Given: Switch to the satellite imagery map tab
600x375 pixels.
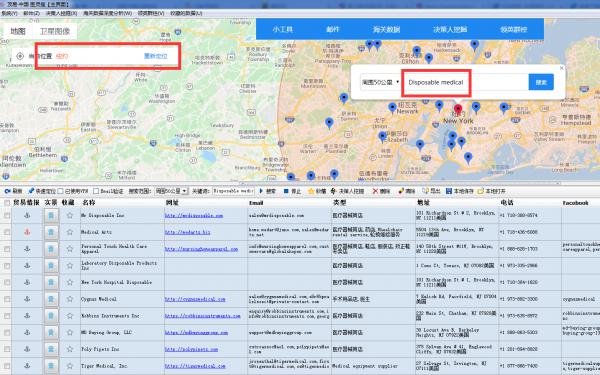Looking at the screenshot, I should pos(55,31).
